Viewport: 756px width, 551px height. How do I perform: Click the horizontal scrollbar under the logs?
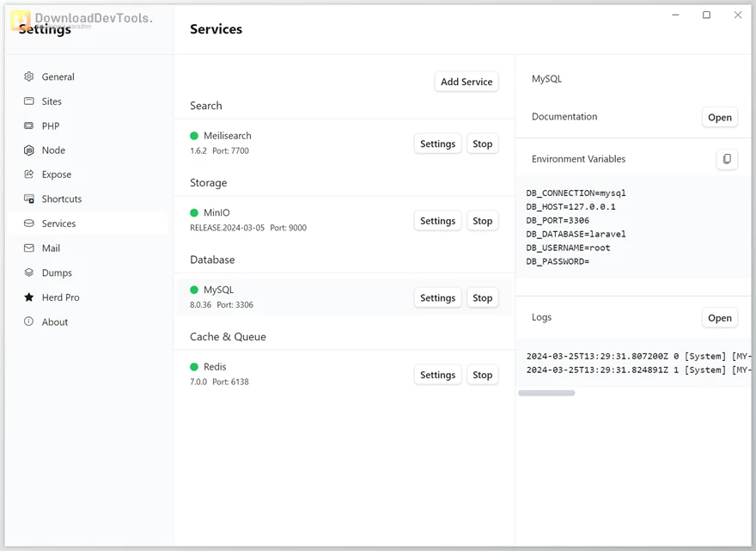[546, 393]
